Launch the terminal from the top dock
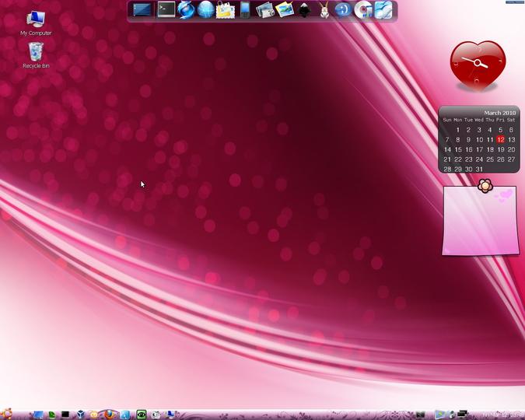 [x=166, y=9]
